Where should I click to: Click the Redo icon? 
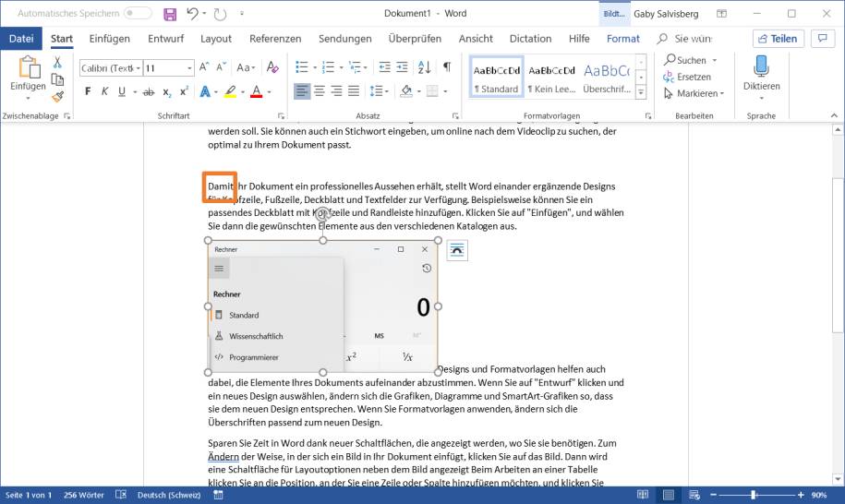click(x=220, y=14)
